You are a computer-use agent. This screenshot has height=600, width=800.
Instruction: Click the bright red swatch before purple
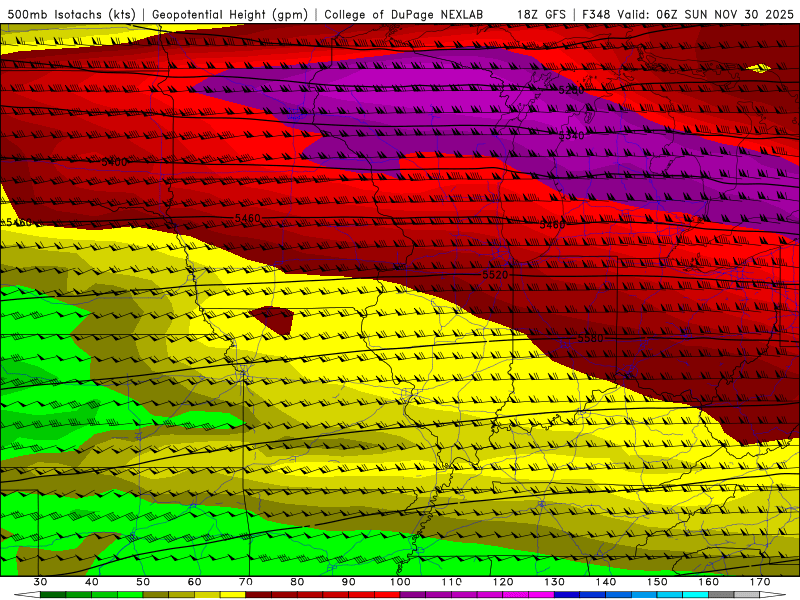387,595
